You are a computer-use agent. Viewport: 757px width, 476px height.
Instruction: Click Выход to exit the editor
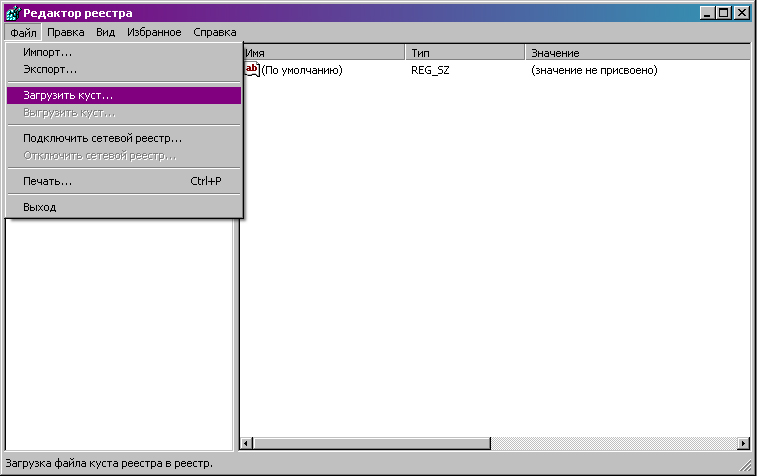click(x=40, y=207)
